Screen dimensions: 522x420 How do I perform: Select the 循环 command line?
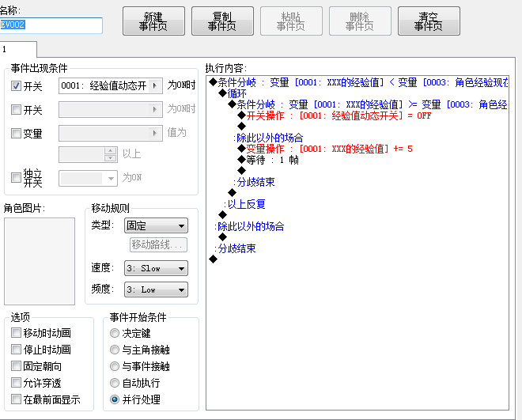232,93
